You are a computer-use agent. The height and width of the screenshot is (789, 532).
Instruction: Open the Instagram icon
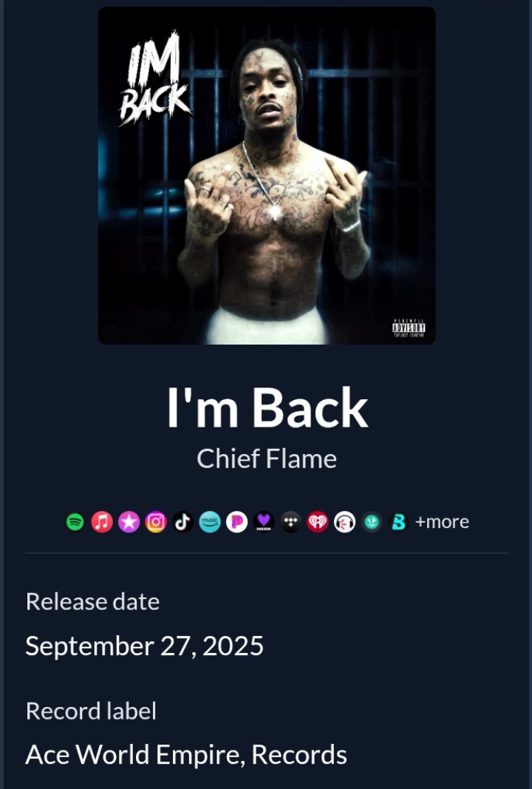point(156,522)
